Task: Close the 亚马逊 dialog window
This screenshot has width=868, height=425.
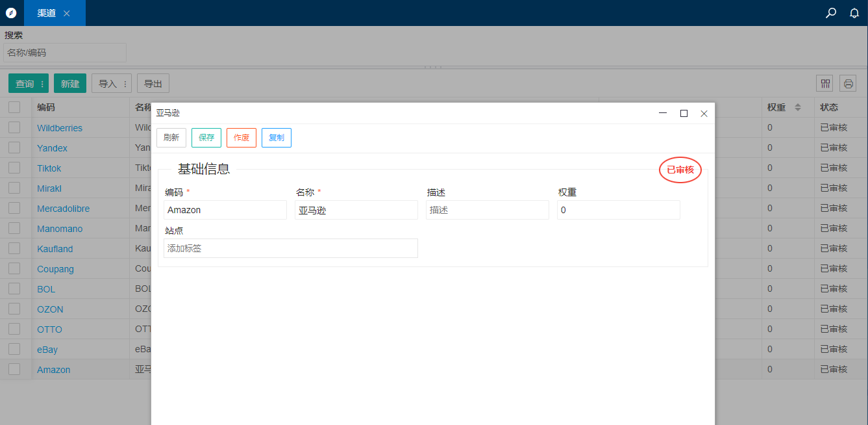Action: 704,113
